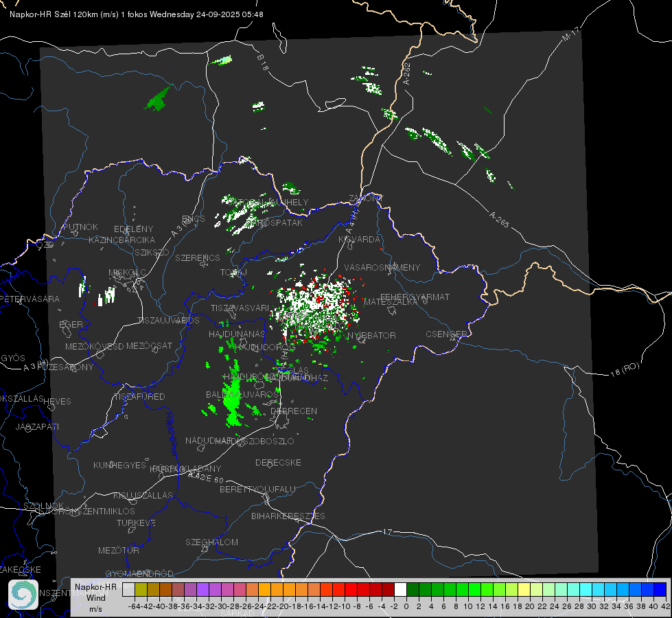
Task: Click the VÁSÁROSNAMÉNY town label
Action: point(382,267)
